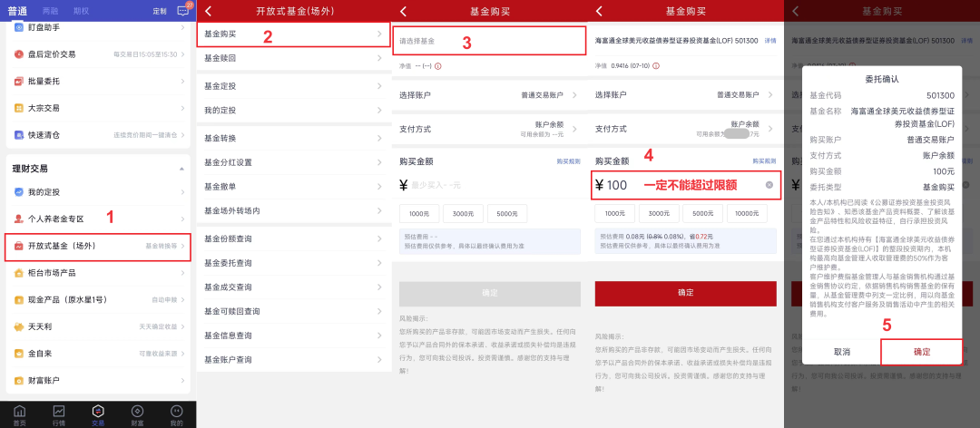980x428 pixels.
Task: Clear the 100 amount with X icon
Action: pos(769,185)
